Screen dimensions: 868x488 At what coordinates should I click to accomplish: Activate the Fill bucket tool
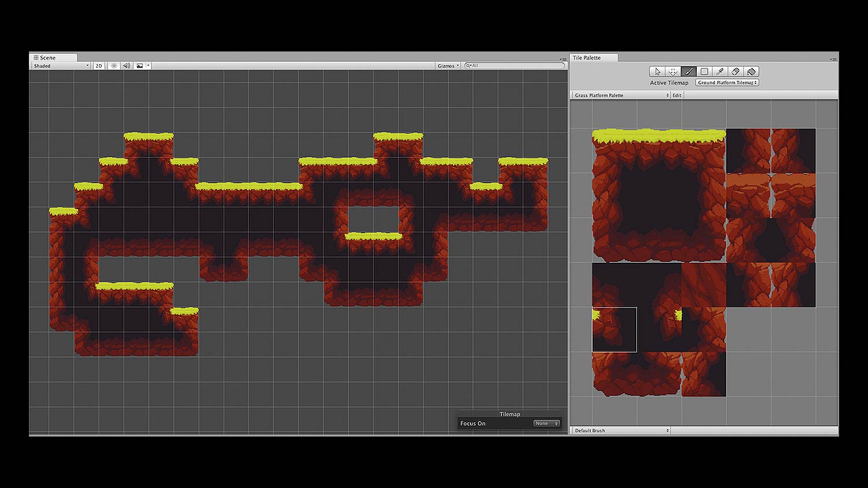click(751, 71)
